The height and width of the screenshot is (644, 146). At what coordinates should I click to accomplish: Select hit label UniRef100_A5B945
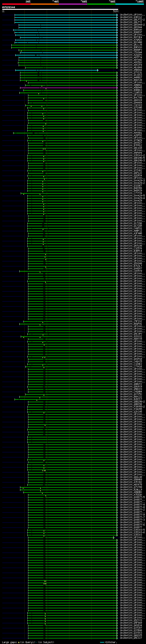[131, 88]
